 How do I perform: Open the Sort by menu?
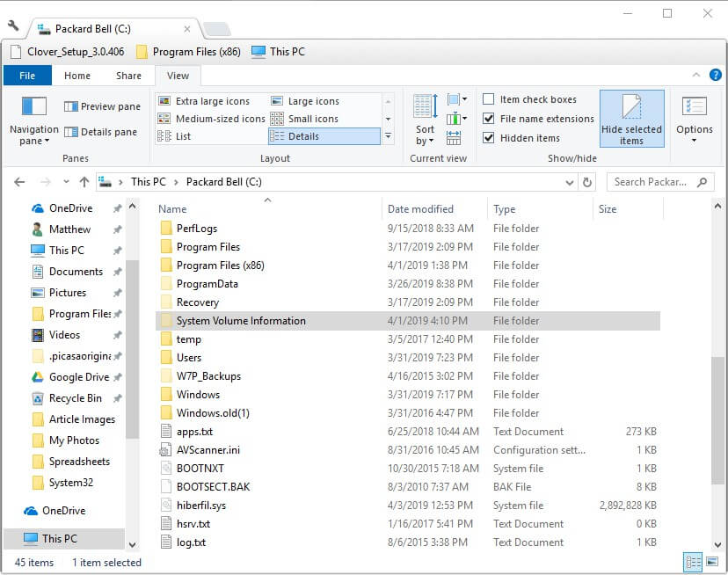click(425, 120)
